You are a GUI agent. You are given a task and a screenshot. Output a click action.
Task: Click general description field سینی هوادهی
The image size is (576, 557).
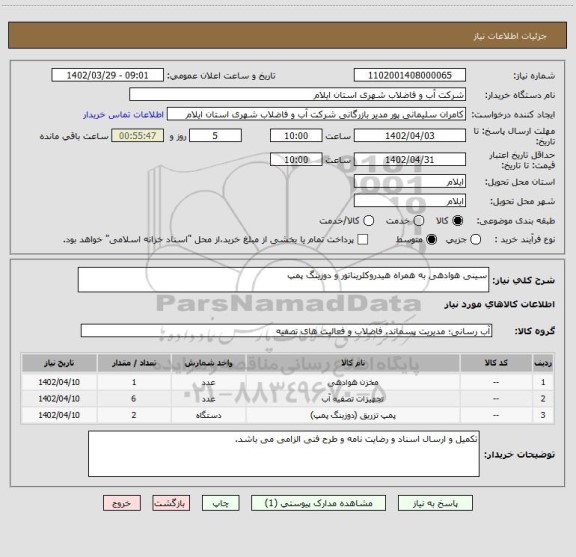283,280
